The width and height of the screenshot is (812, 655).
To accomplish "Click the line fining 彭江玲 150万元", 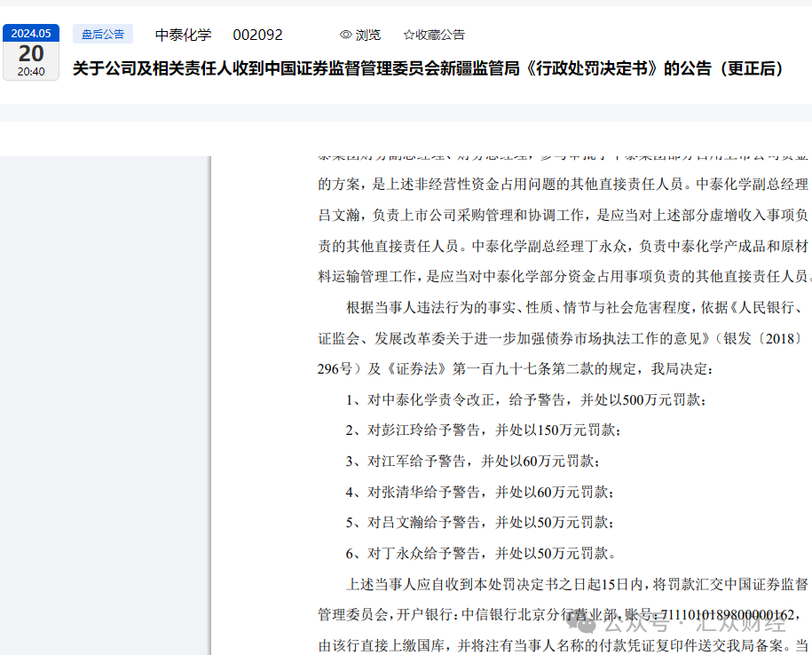I will coord(483,430).
